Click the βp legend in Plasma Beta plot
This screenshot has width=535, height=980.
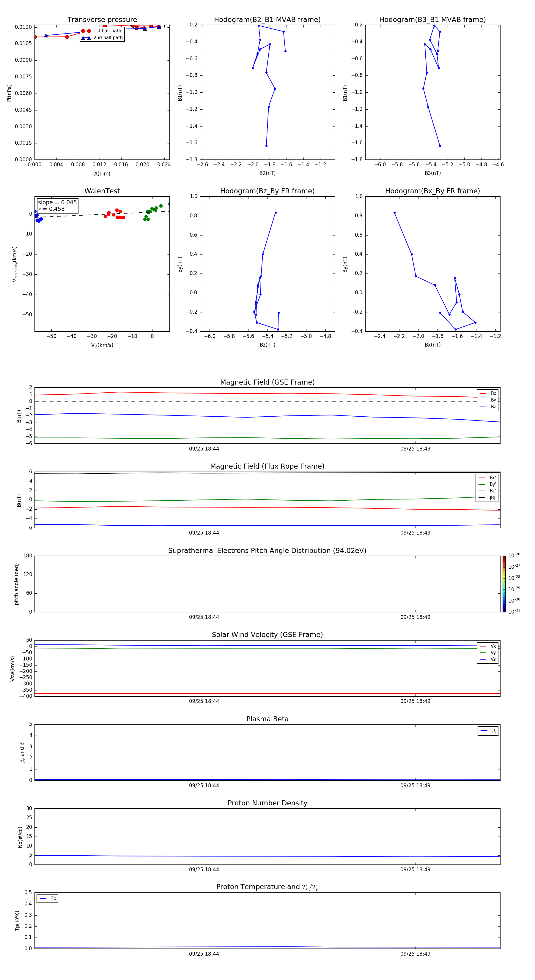pos(488,731)
